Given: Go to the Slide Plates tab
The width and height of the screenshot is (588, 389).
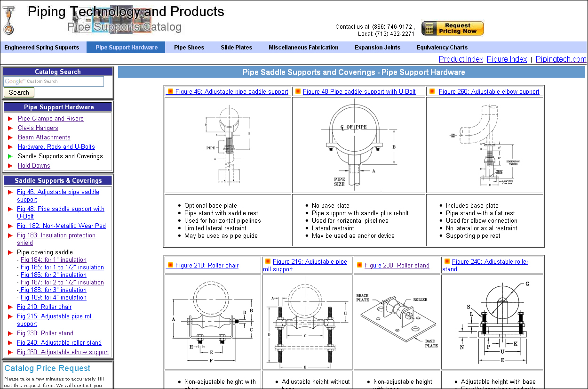Looking at the screenshot, I should point(237,48).
